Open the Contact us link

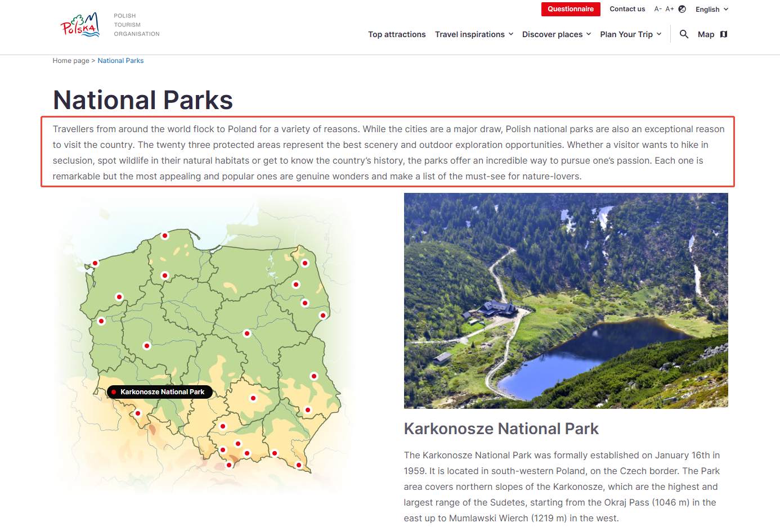(x=627, y=9)
